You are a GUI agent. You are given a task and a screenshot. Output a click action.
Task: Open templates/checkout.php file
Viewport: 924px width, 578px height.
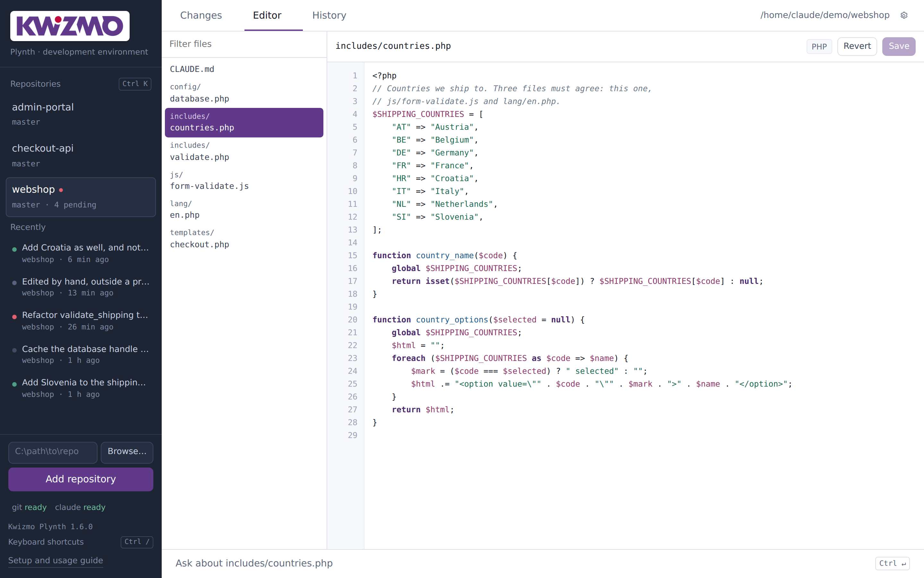tap(244, 239)
